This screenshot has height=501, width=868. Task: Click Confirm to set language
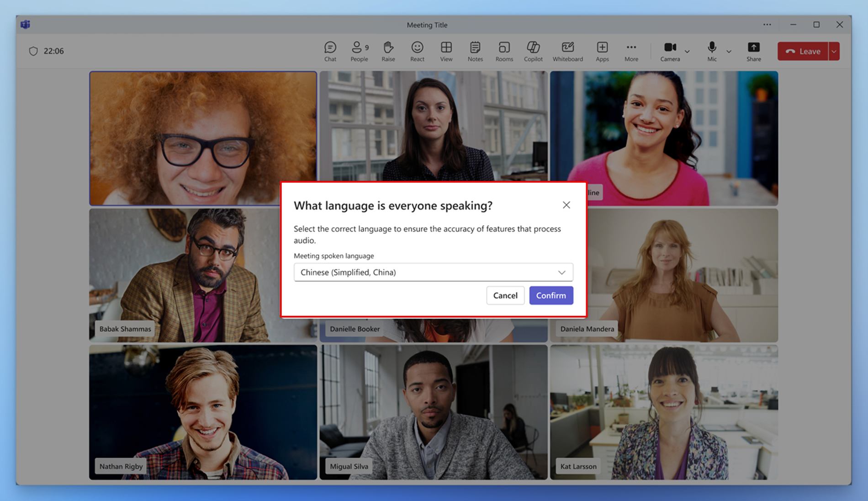click(x=550, y=295)
